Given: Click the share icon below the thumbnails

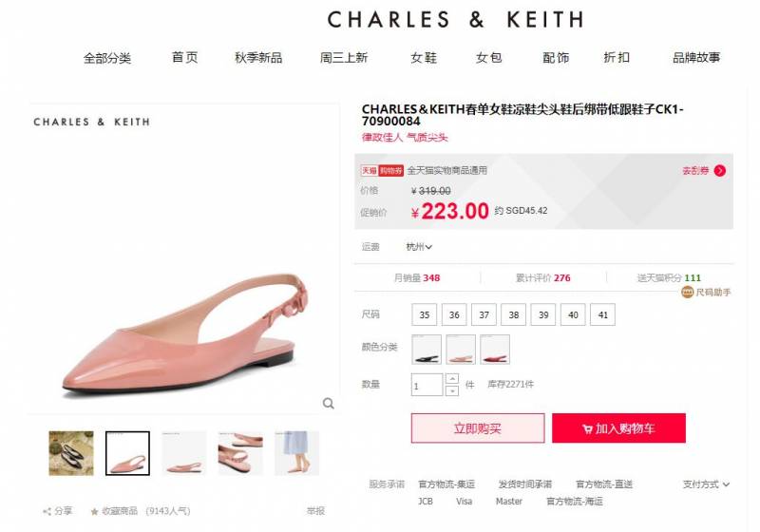Looking at the screenshot, I should click(47, 511).
